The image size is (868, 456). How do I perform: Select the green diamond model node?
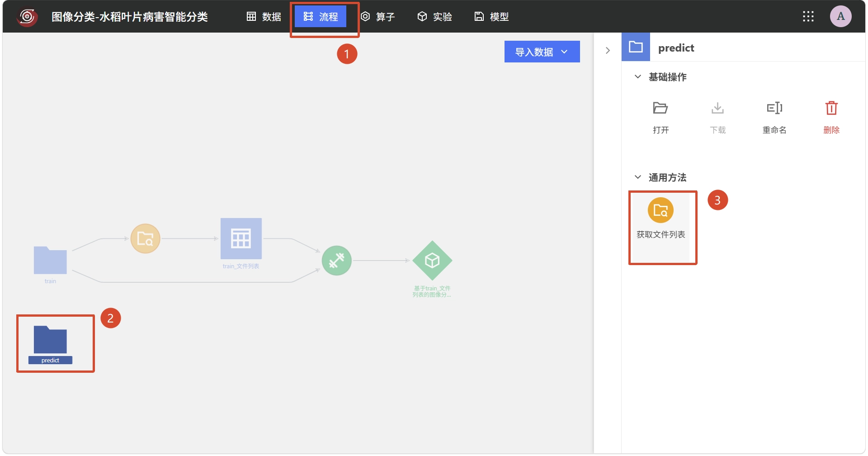[432, 261]
